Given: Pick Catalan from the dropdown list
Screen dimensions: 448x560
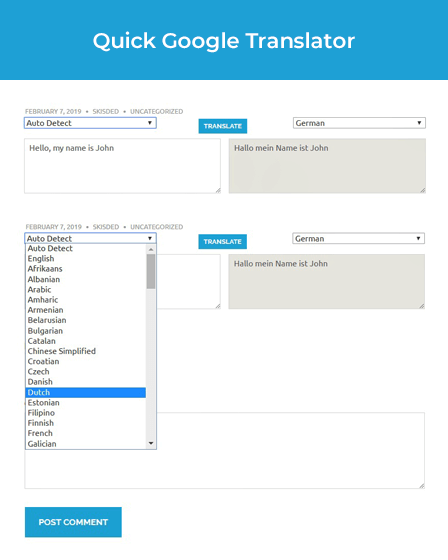Looking at the screenshot, I should point(86,341).
